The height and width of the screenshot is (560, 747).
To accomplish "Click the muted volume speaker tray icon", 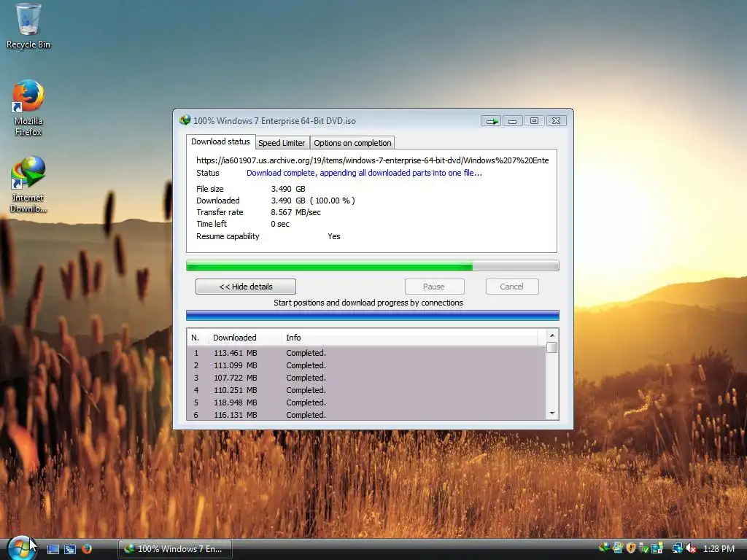I will pyautogui.click(x=691, y=548).
